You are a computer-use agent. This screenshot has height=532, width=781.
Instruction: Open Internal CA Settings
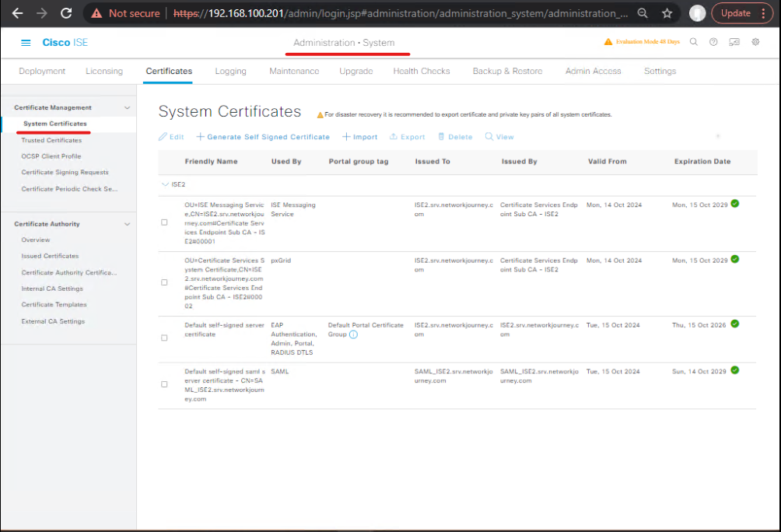coord(52,289)
